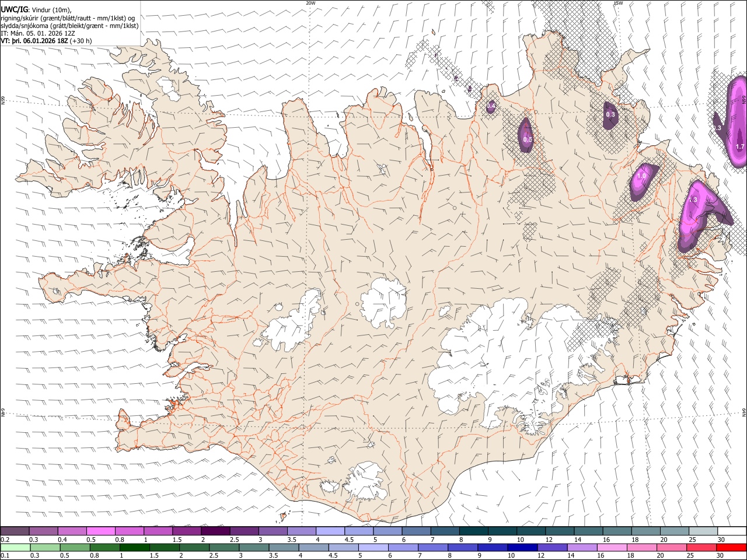Viewport: 747px width, 560px height.
Task: Select the green 2 swatch in lower legend
Action: (194, 547)
